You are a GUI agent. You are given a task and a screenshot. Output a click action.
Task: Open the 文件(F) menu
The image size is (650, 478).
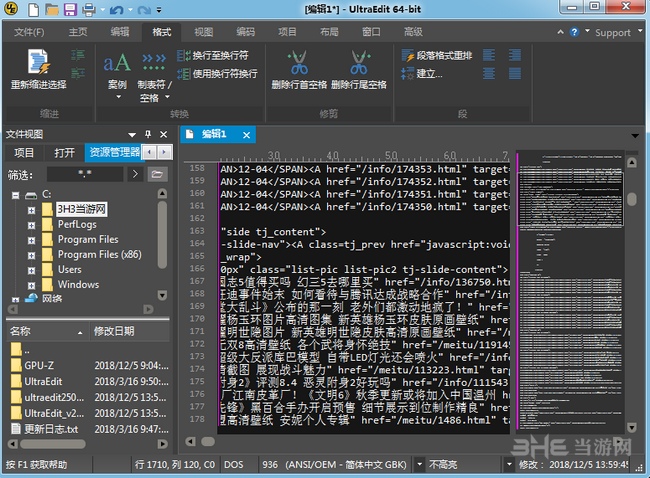[x=29, y=32]
